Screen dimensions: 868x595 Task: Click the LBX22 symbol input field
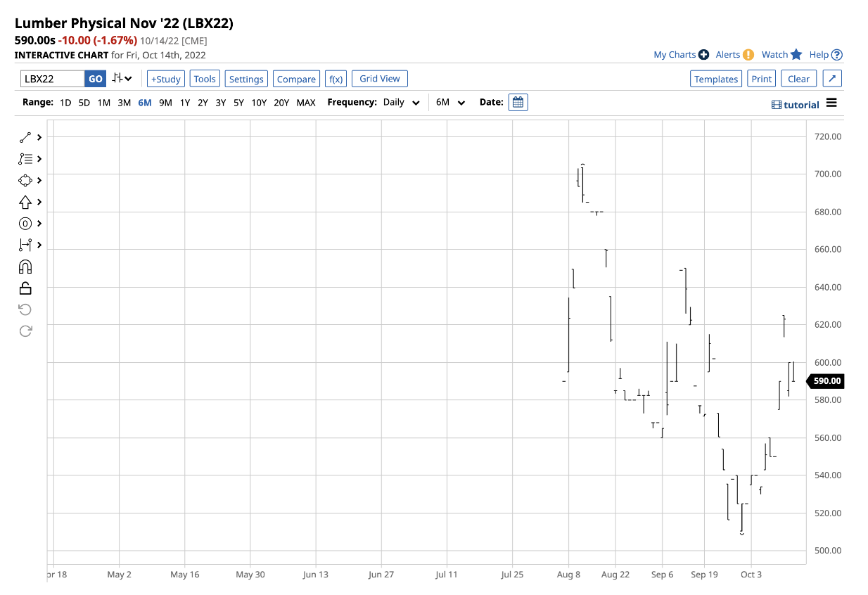[x=53, y=79]
